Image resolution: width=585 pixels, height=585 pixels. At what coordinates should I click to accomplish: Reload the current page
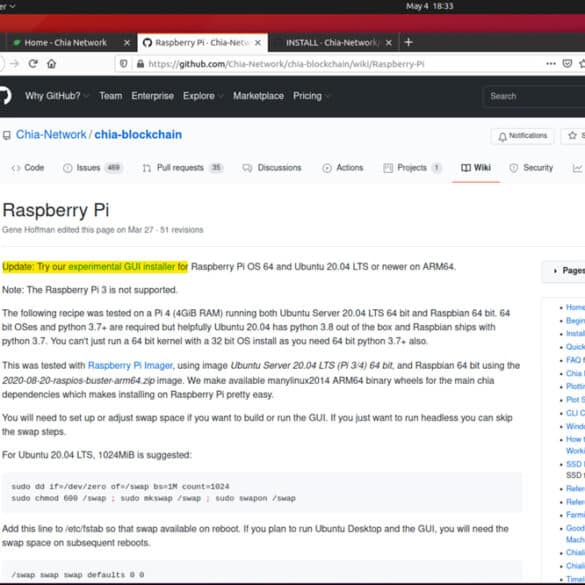(x=33, y=64)
